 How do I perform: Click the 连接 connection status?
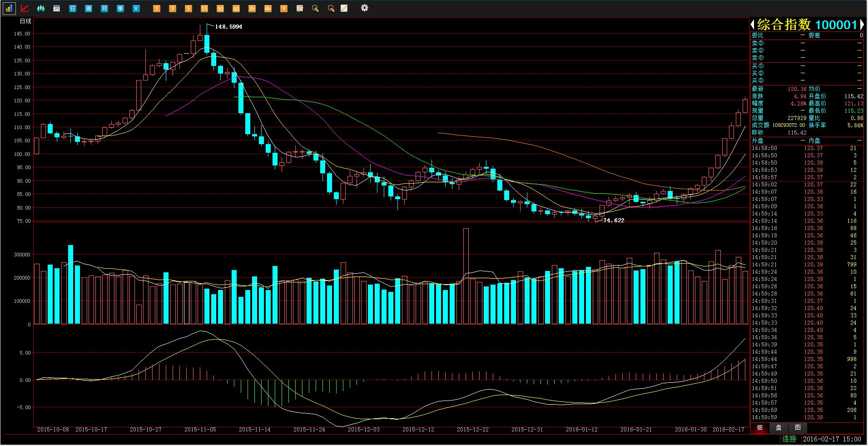click(789, 439)
